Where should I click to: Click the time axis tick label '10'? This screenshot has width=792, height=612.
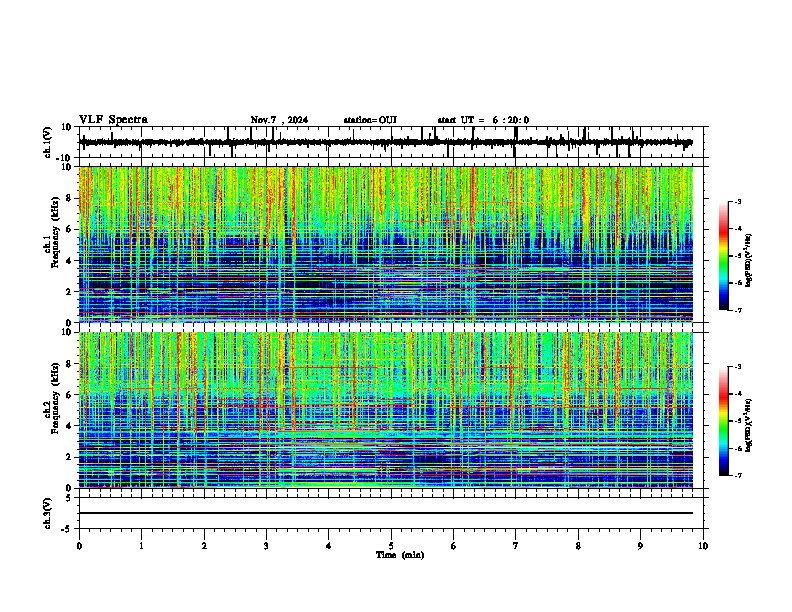(x=703, y=546)
